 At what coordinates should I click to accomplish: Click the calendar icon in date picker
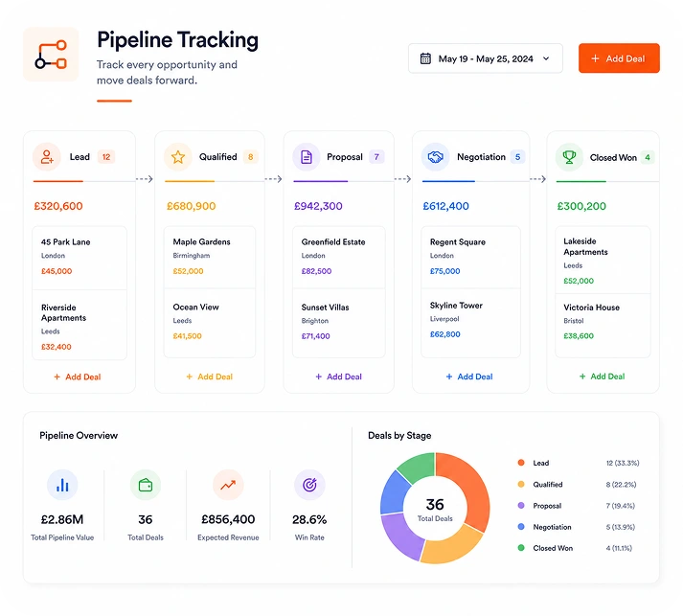pyautogui.click(x=425, y=58)
